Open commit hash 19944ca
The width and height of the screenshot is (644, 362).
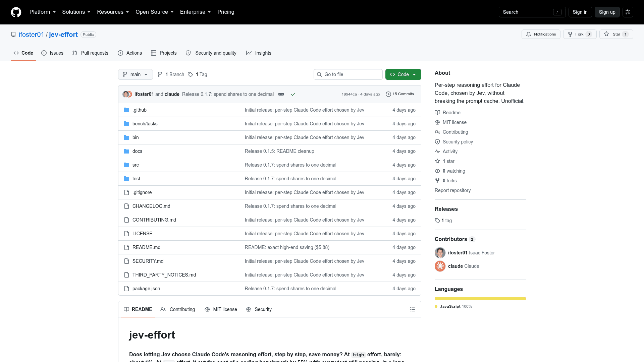tap(349, 94)
